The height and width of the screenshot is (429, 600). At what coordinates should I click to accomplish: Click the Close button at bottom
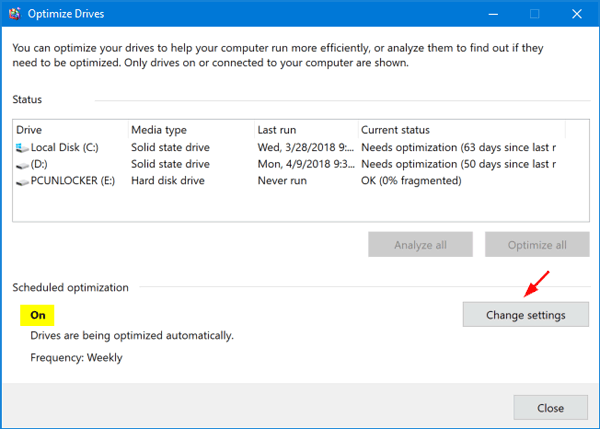click(x=550, y=408)
